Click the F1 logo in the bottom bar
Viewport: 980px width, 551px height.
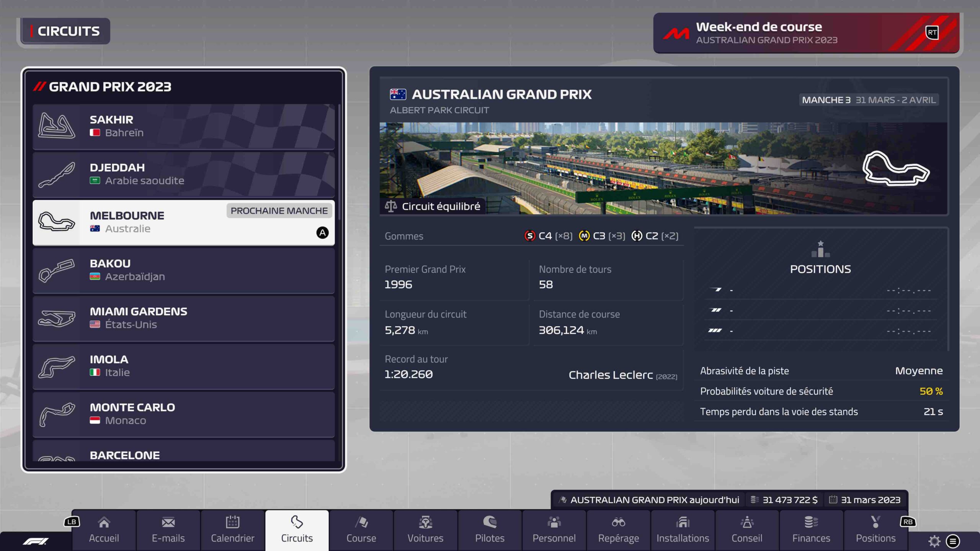click(x=36, y=541)
